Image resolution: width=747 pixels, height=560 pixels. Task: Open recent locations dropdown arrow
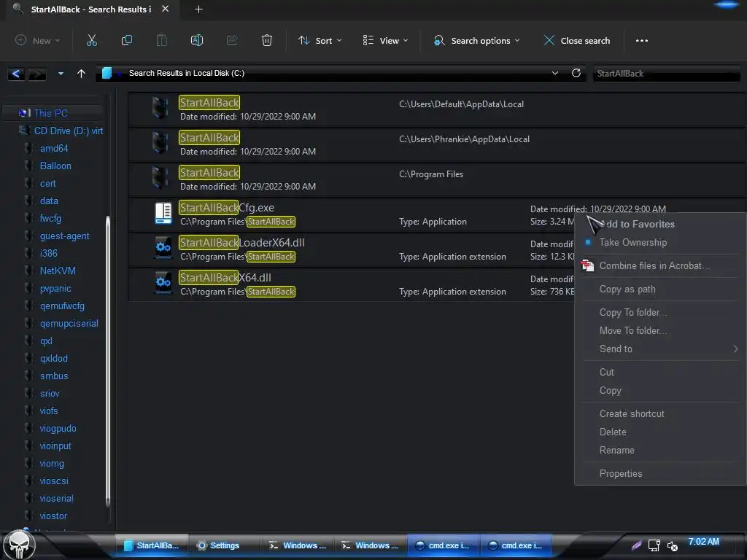point(61,74)
